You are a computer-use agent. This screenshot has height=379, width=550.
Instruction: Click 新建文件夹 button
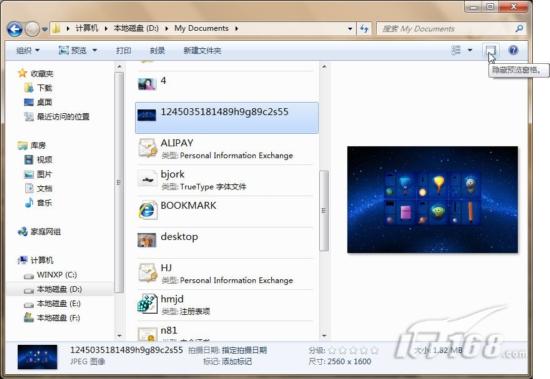point(202,51)
